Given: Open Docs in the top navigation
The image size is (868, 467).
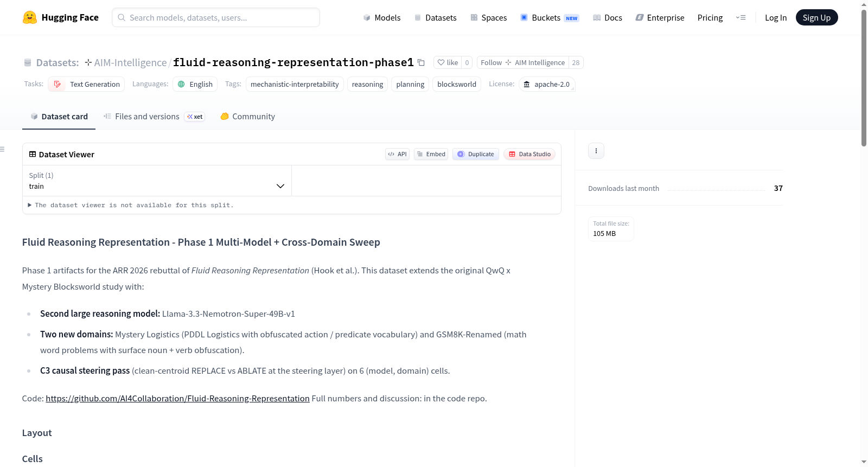Looking at the screenshot, I should pyautogui.click(x=607, y=17).
